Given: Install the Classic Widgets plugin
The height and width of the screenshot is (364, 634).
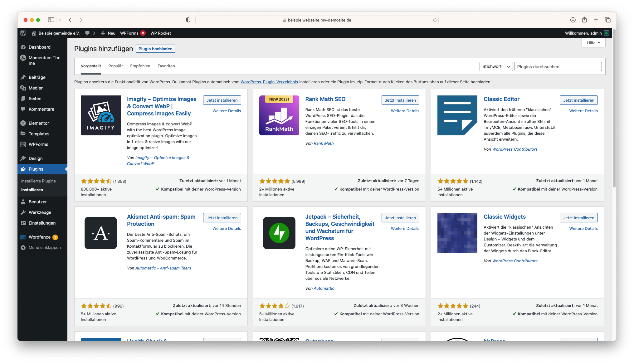Looking at the screenshot, I should pos(579,218).
